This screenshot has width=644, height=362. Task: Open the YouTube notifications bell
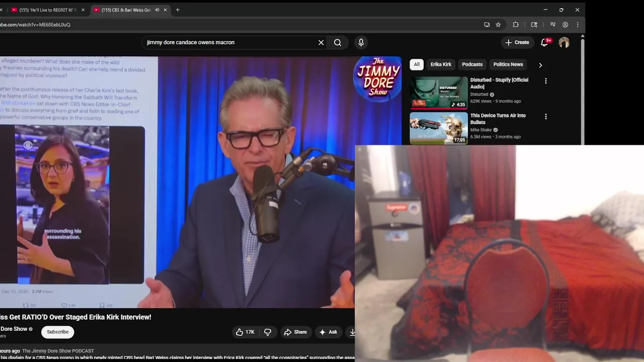tap(544, 43)
